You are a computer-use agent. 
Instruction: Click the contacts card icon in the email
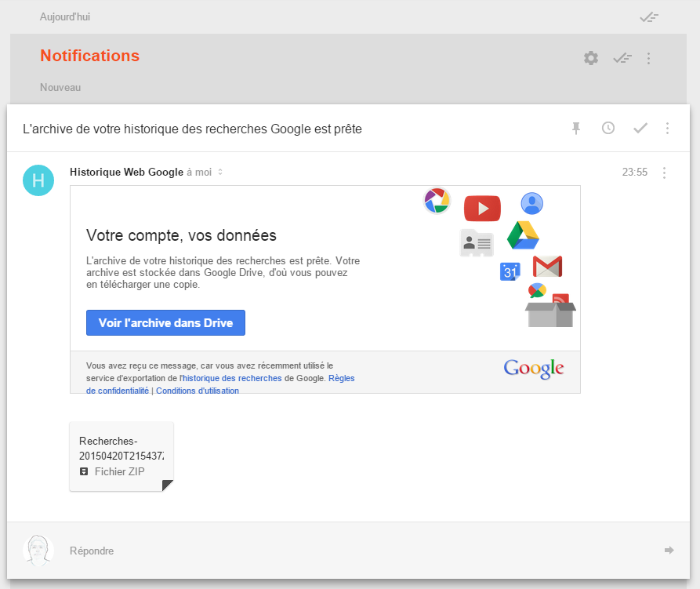pyautogui.click(x=477, y=243)
